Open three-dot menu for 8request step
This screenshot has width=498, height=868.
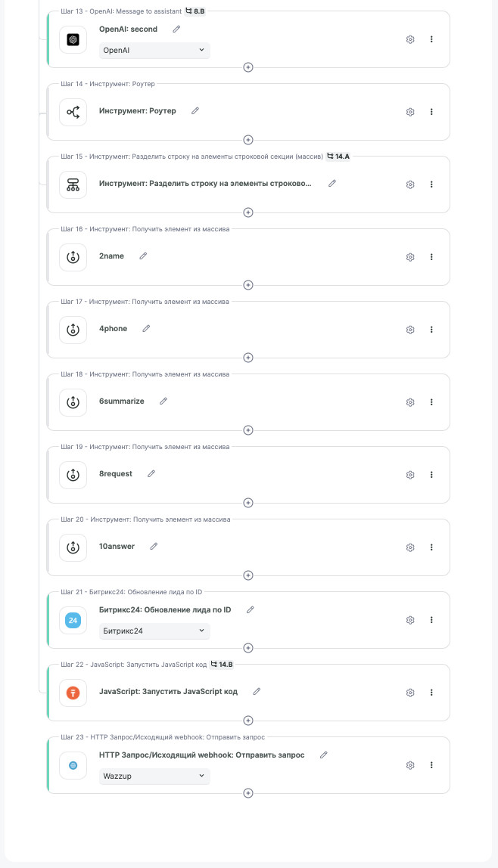coord(431,475)
